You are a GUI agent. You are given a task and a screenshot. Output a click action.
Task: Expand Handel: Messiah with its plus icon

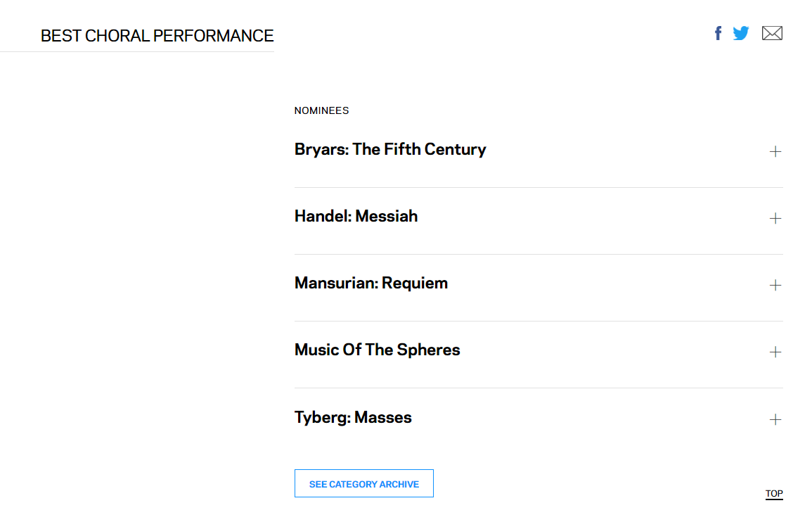click(x=775, y=218)
